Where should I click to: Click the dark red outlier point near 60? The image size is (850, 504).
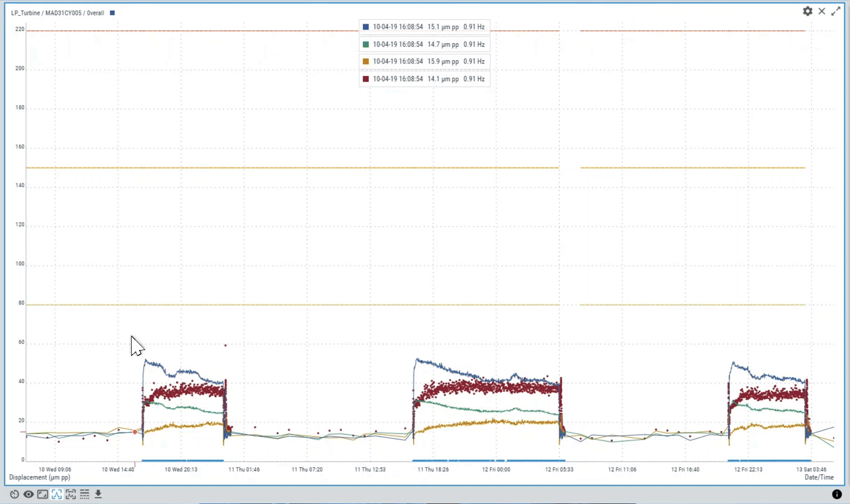[x=226, y=345]
